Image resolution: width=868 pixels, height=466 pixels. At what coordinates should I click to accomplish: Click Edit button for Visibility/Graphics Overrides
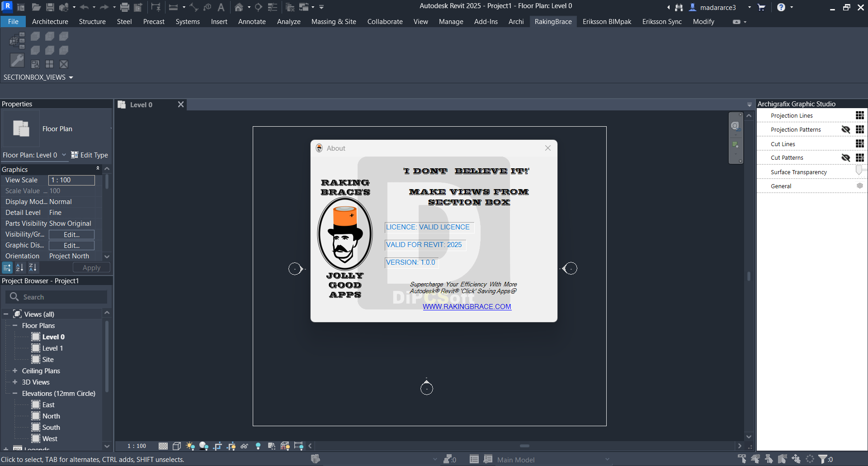pos(71,234)
